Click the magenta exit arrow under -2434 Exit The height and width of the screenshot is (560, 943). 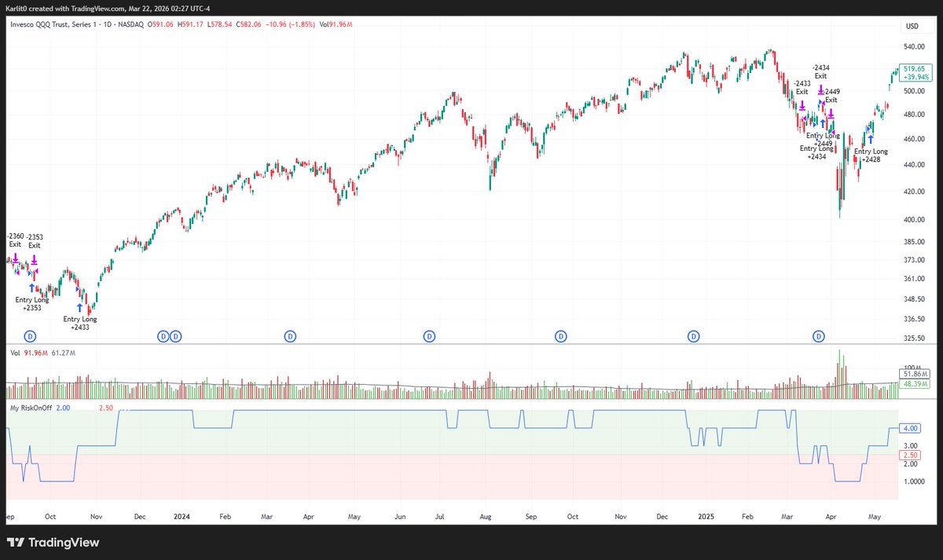(820, 90)
